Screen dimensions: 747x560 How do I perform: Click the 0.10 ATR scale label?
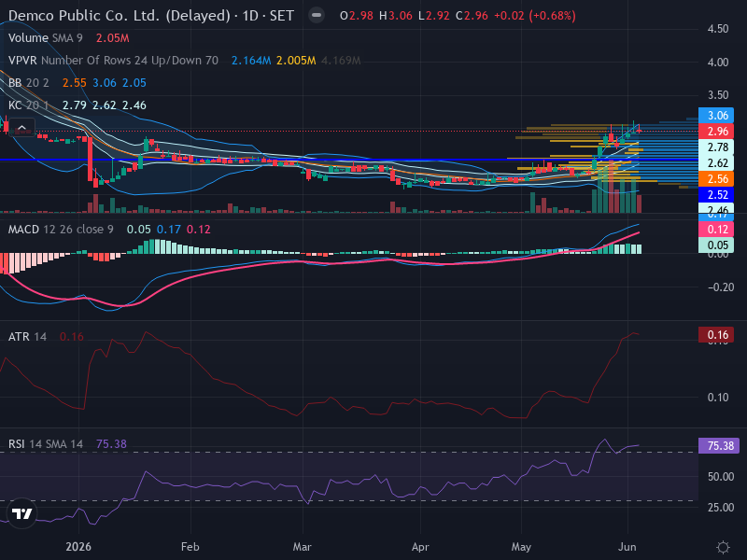[718, 398]
